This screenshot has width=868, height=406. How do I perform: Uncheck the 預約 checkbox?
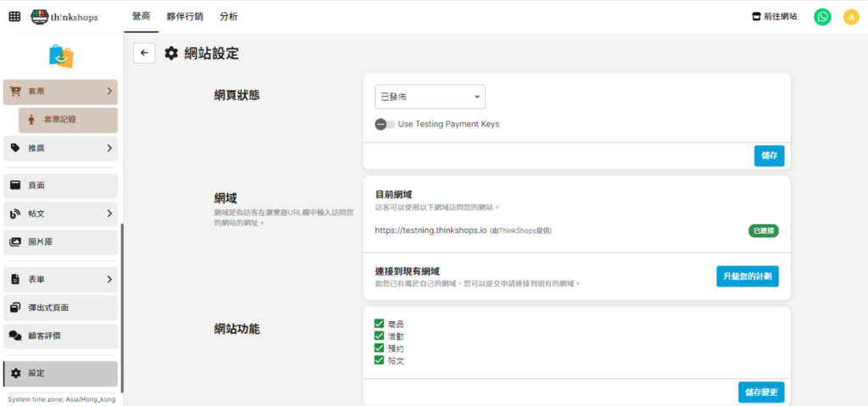click(x=379, y=348)
